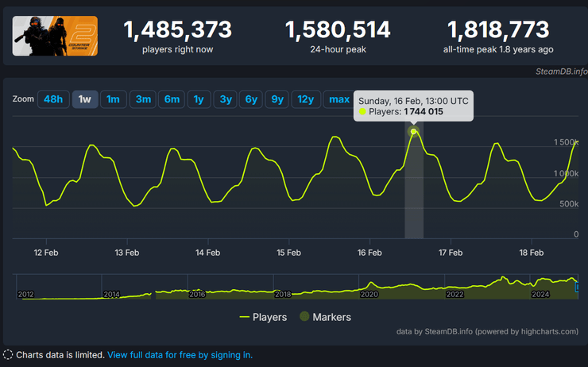Select the 1w zoom range

(85, 99)
